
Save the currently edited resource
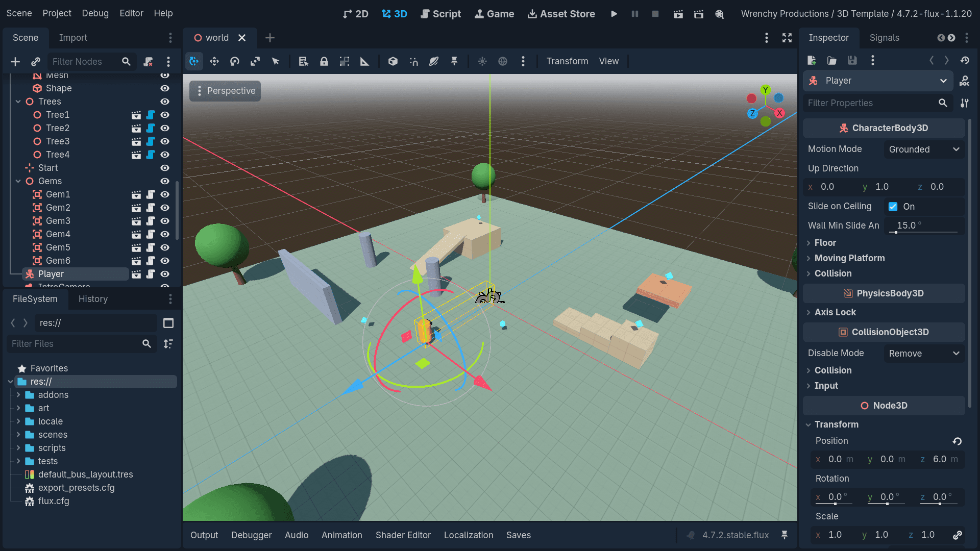852,60
